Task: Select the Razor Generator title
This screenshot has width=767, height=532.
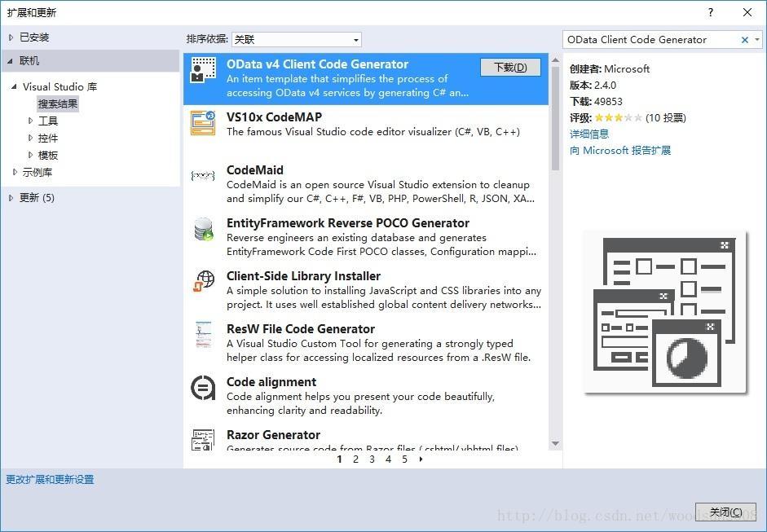Action: (273, 435)
